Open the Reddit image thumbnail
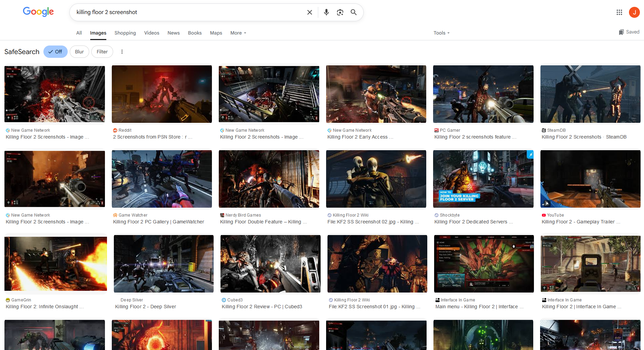This screenshot has width=644, height=350. coord(162,94)
